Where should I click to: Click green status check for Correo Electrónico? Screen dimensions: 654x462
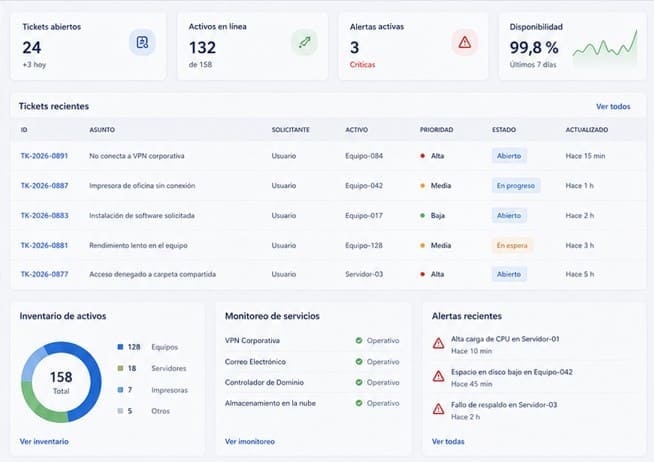coord(359,362)
